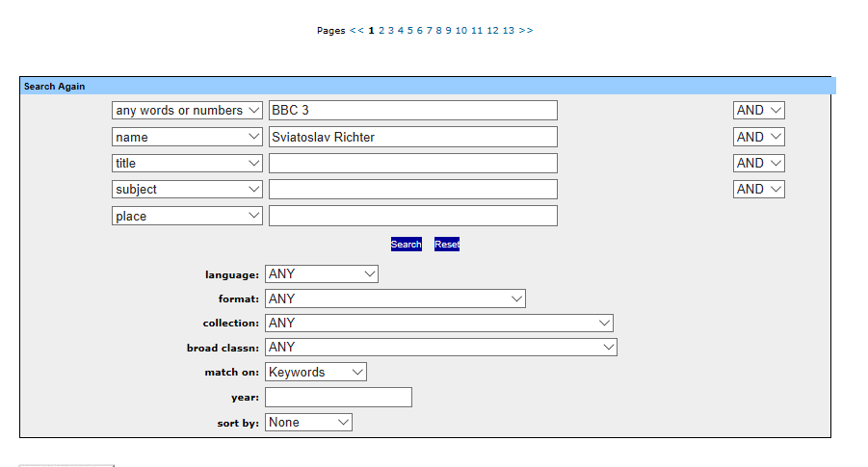The image size is (868, 467).
Task: Click the 'match on:' label
Action: click(232, 373)
